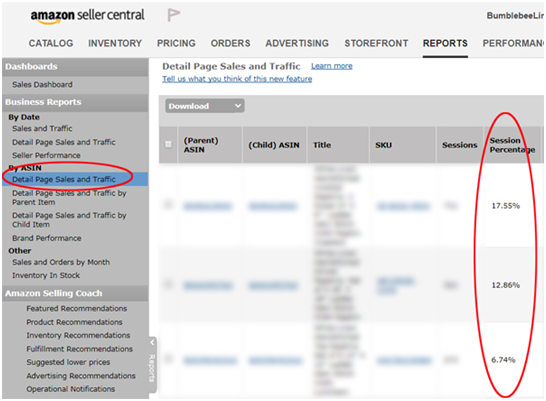Open Featured Recommendations in Selling Coach
Viewport: 546px width, 401px height.
pos(77,308)
